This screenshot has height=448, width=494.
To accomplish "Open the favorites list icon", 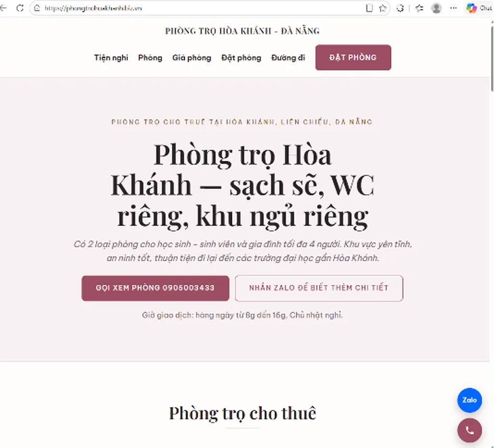I will click(x=419, y=8).
